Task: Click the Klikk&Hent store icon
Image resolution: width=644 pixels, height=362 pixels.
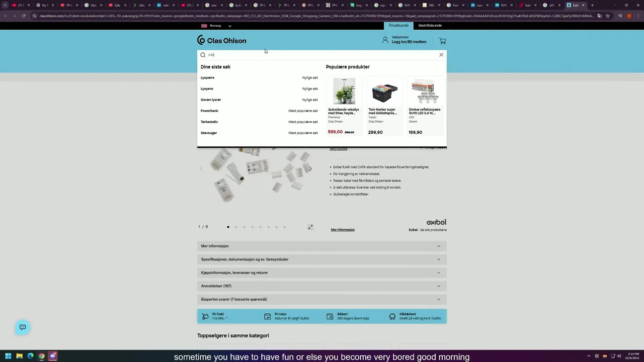Action: coord(392,316)
